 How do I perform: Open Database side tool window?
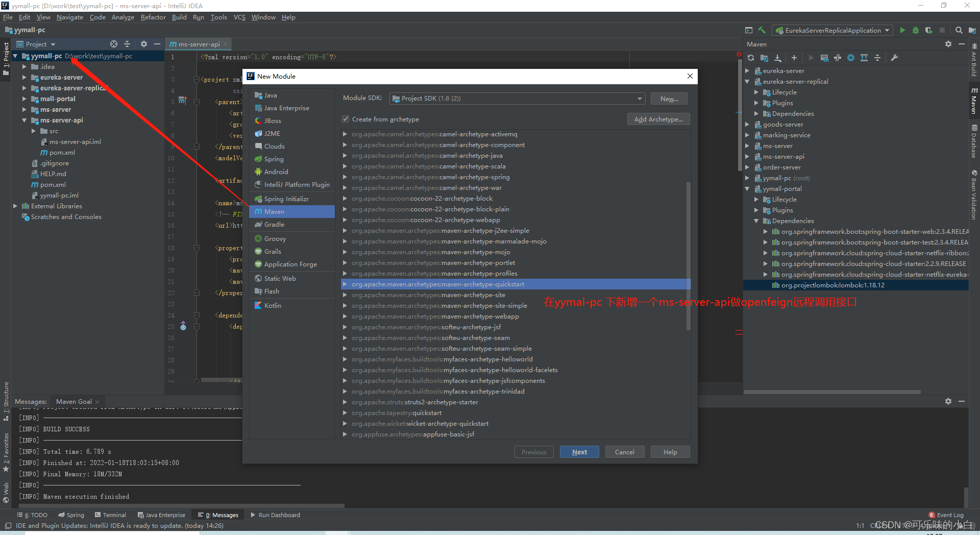click(x=974, y=141)
